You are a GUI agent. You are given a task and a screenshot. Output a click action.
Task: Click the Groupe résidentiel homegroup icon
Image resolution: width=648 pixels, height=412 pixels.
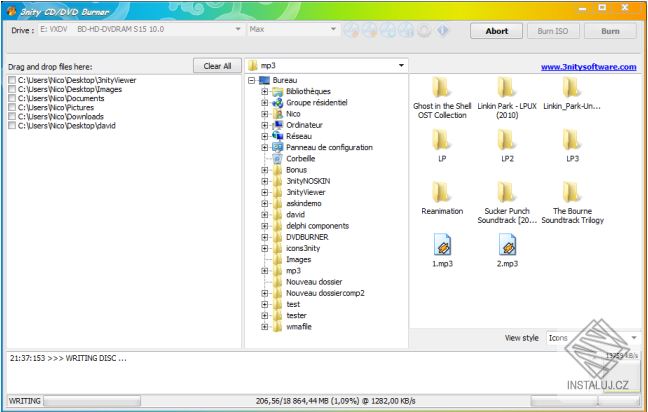[x=278, y=102]
